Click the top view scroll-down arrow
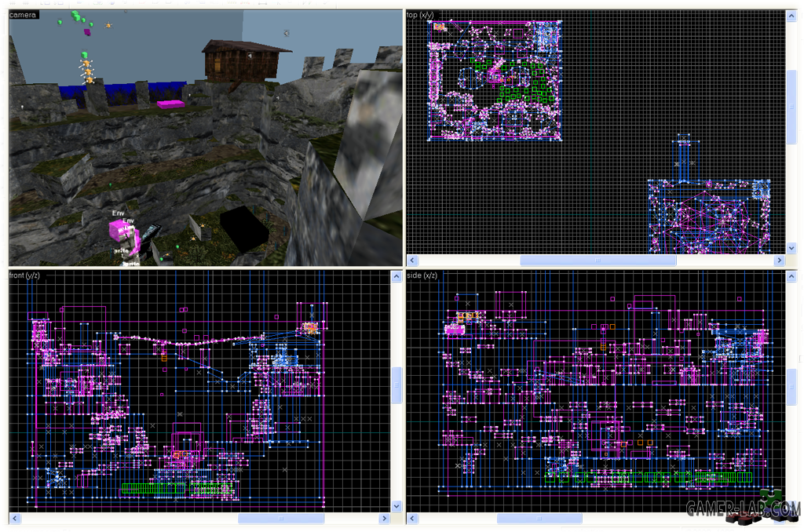Image resolution: width=804 pixels, height=532 pixels. tap(791, 248)
